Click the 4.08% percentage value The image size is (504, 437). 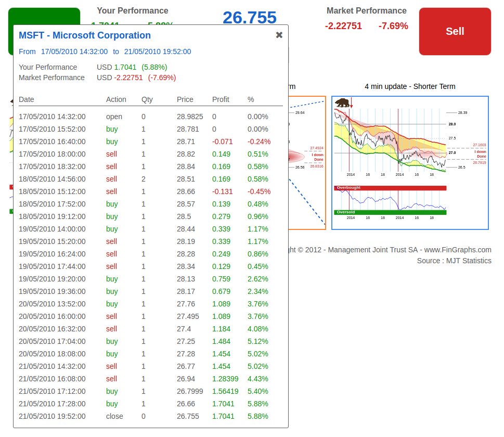tap(258, 329)
